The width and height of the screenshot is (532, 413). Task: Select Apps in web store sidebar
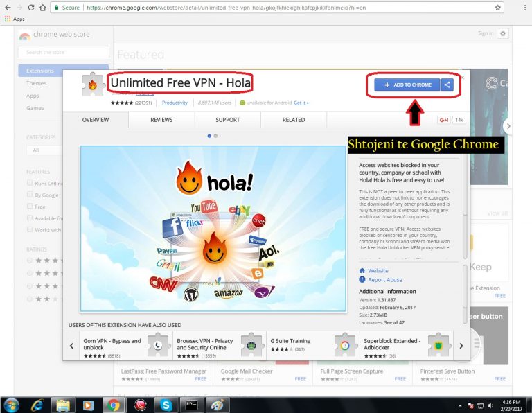(33, 96)
